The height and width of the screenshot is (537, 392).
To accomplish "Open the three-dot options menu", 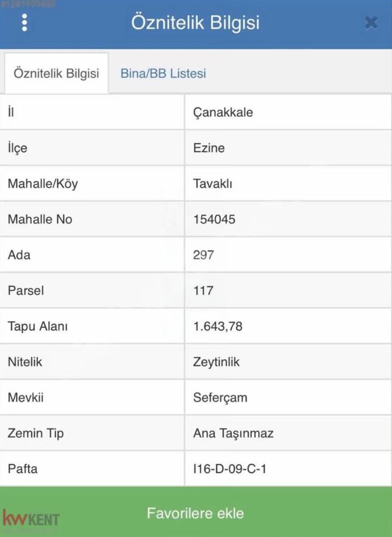I will coord(25,23).
